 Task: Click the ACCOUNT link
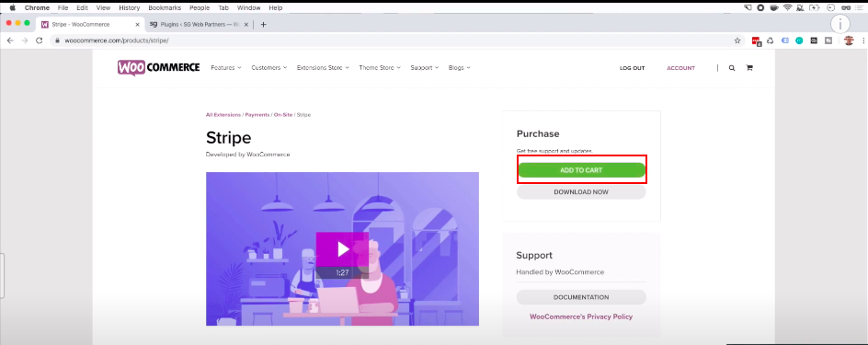681,68
